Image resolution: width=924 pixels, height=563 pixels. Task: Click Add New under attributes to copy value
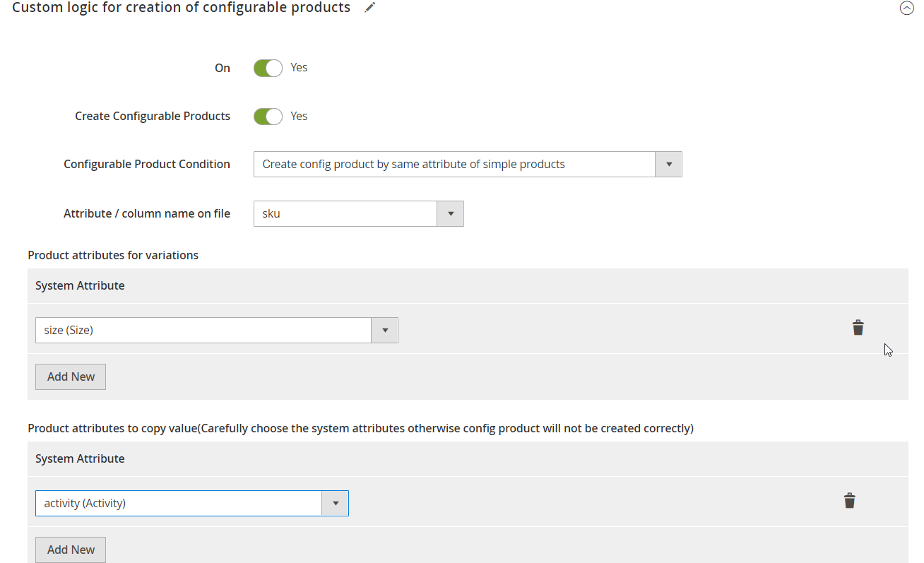pyautogui.click(x=71, y=550)
